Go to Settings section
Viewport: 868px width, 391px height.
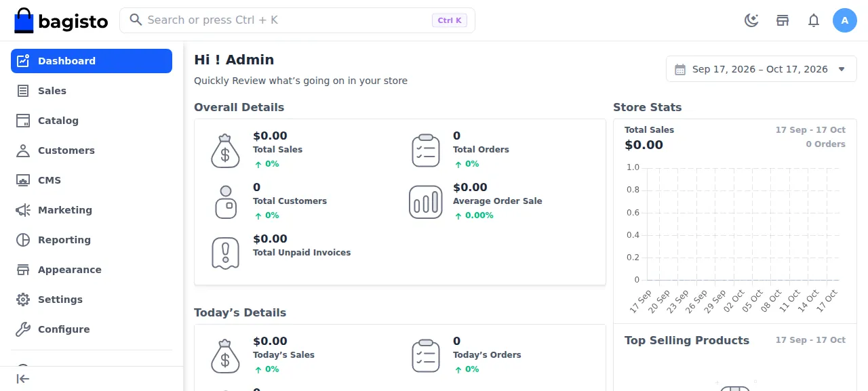(x=92, y=300)
